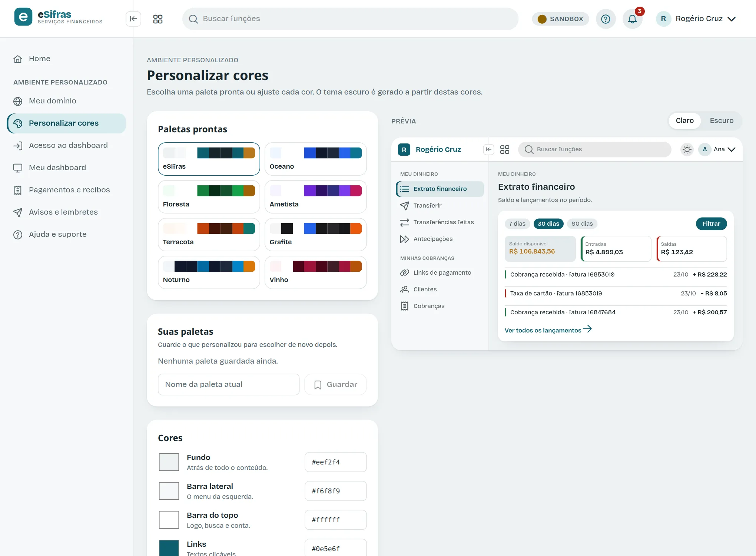Click the Transferir icon in preview
The image size is (756, 556).
tap(405, 206)
